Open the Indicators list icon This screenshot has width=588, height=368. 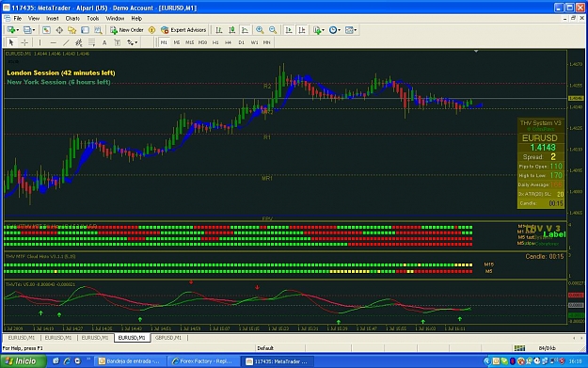[x=317, y=30]
